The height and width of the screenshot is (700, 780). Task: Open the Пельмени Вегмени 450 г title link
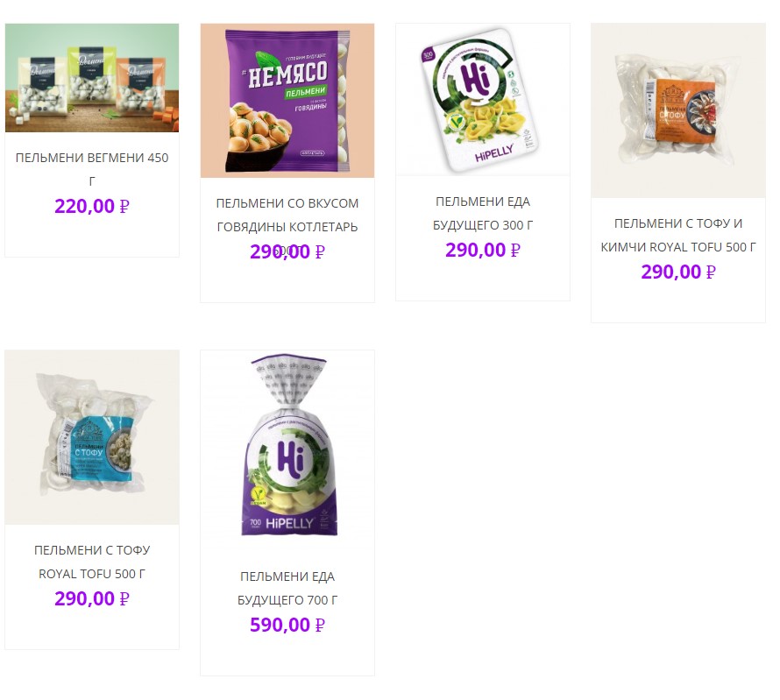pyautogui.click(x=92, y=170)
